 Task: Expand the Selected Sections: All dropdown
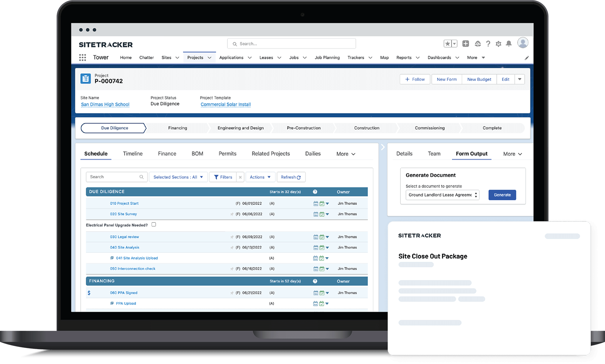[x=178, y=177]
